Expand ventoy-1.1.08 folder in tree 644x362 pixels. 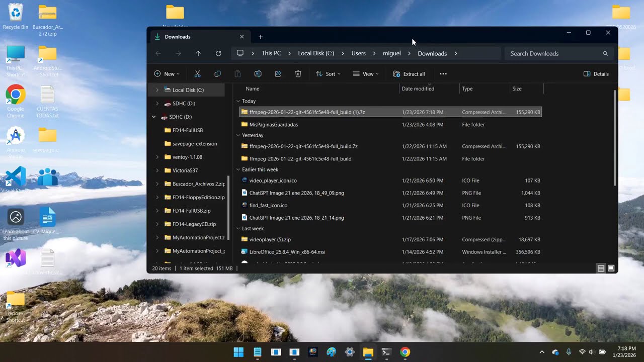point(157,157)
